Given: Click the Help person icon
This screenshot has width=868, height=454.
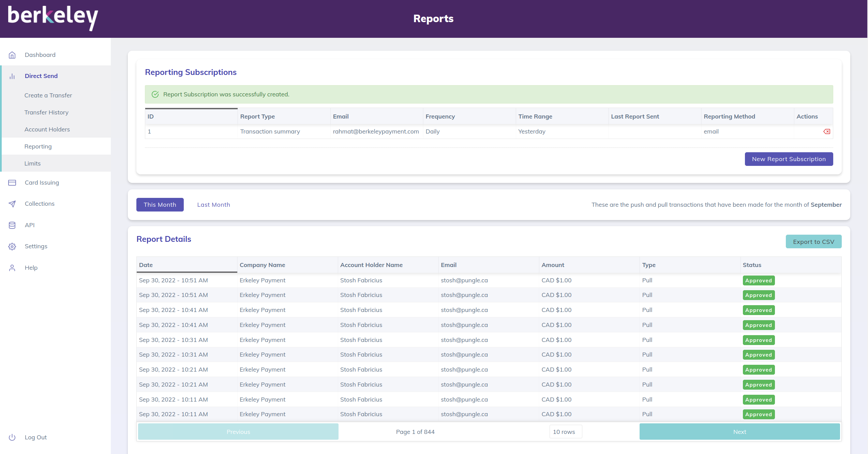Looking at the screenshot, I should coord(12,268).
